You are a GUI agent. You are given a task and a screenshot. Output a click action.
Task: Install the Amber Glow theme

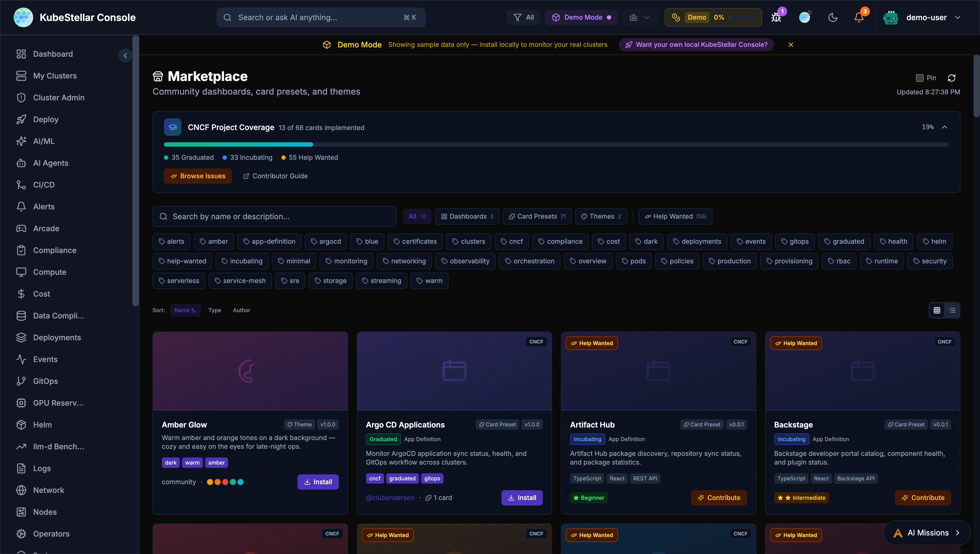[318, 482]
